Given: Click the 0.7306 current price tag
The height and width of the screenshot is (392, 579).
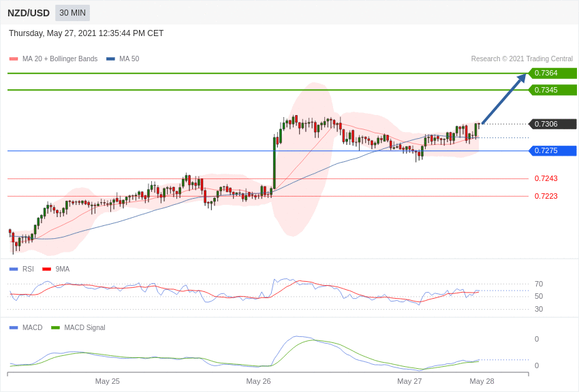Looking at the screenshot, I should [x=552, y=124].
